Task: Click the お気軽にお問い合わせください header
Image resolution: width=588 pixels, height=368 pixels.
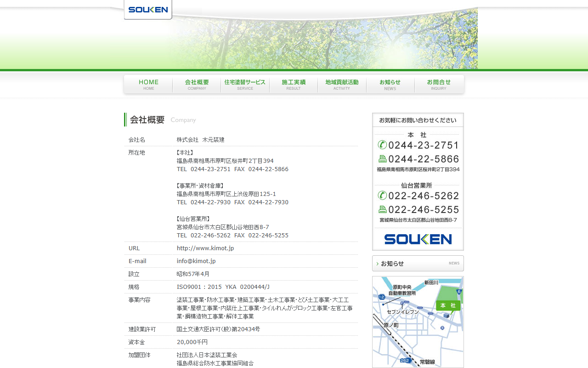Action: click(418, 120)
